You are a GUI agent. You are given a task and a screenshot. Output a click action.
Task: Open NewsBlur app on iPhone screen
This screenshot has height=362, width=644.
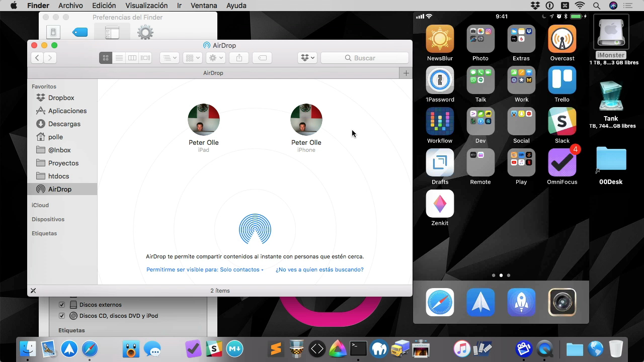(440, 39)
